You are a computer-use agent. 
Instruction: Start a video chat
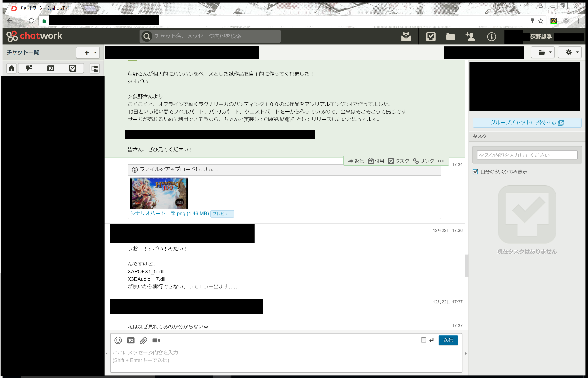pyautogui.click(x=156, y=340)
